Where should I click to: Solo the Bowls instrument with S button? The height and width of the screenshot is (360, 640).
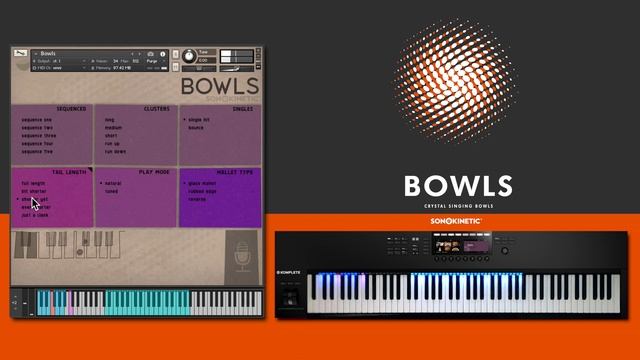coord(176,54)
